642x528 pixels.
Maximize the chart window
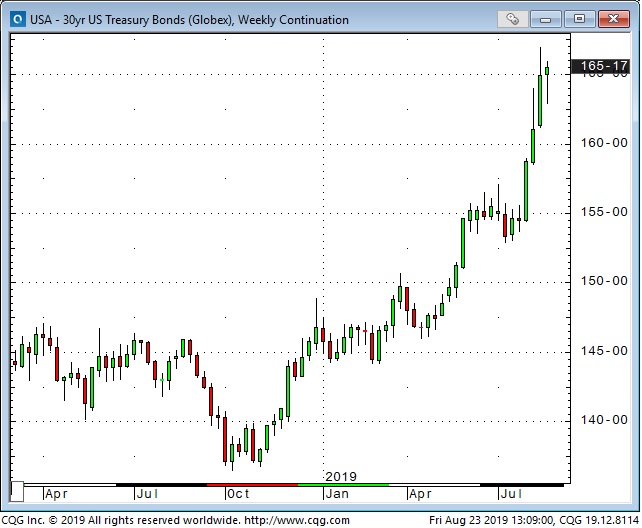point(579,19)
